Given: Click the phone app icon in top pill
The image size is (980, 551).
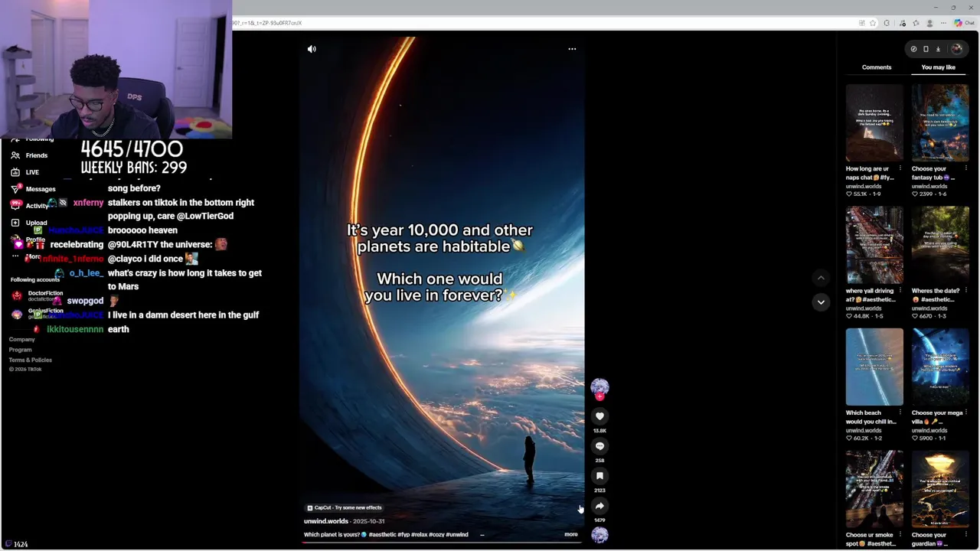Looking at the screenshot, I should point(926,49).
